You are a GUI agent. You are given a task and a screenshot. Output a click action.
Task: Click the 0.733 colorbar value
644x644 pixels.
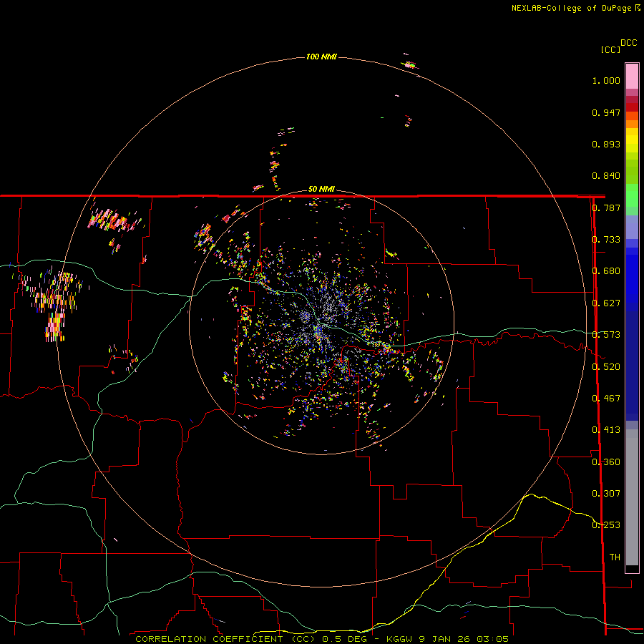point(606,240)
